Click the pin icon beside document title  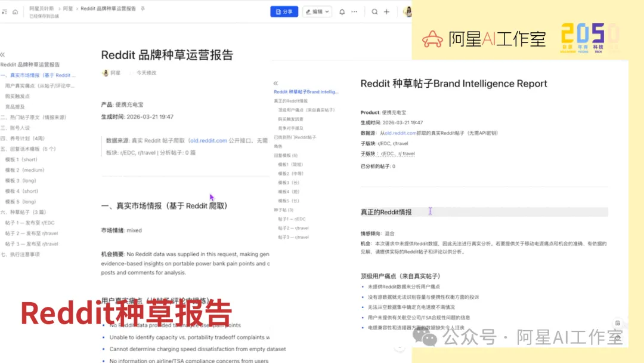[x=143, y=9]
